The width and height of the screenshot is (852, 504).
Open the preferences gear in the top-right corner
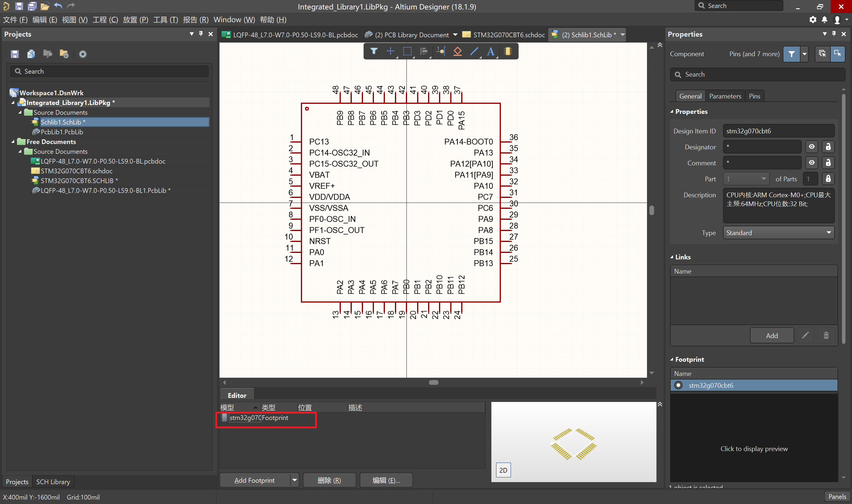tap(813, 20)
